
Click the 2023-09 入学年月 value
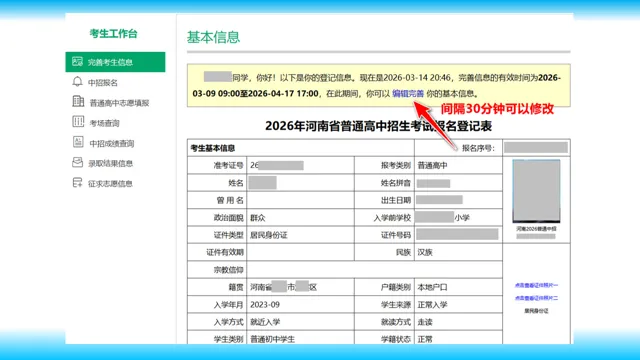coord(265,305)
